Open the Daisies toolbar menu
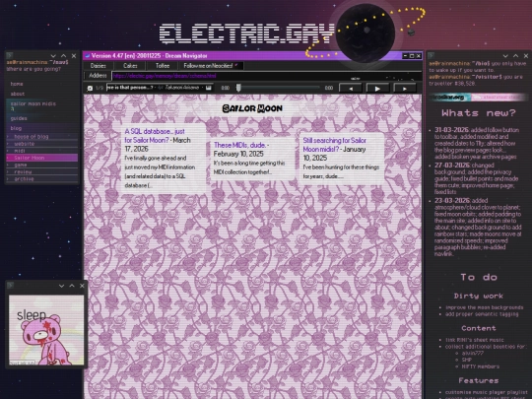This screenshot has height=399, width=532. click(99, 66)
